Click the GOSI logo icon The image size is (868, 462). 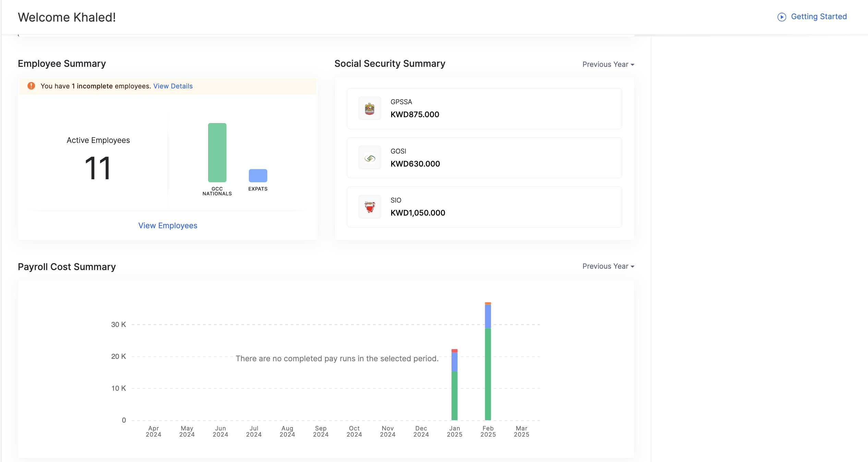coord(370,158)
